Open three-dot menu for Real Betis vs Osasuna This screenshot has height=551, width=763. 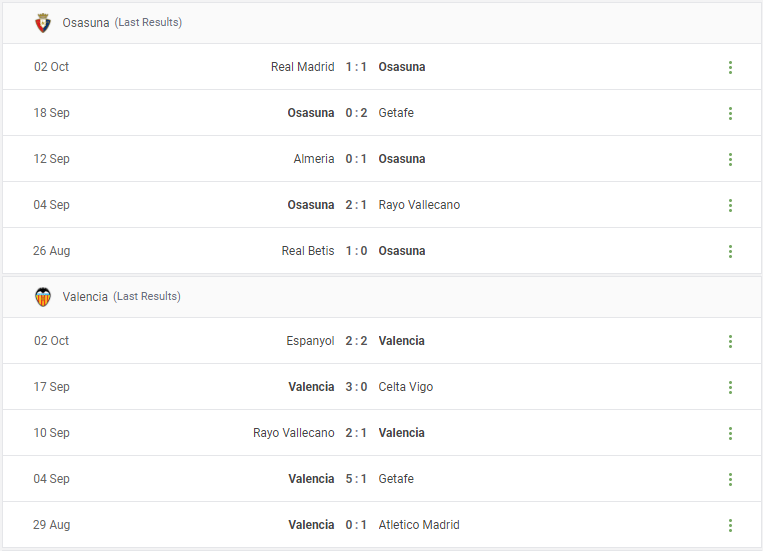(730, 251)
